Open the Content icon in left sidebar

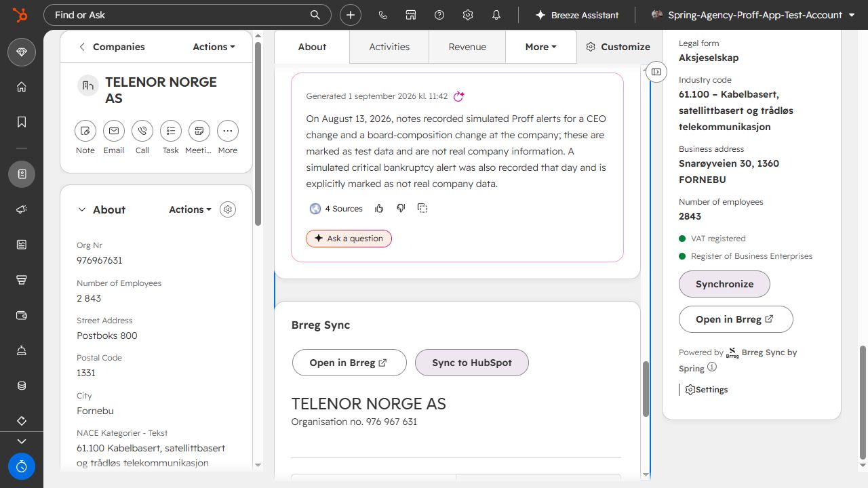tap(22, 245)
